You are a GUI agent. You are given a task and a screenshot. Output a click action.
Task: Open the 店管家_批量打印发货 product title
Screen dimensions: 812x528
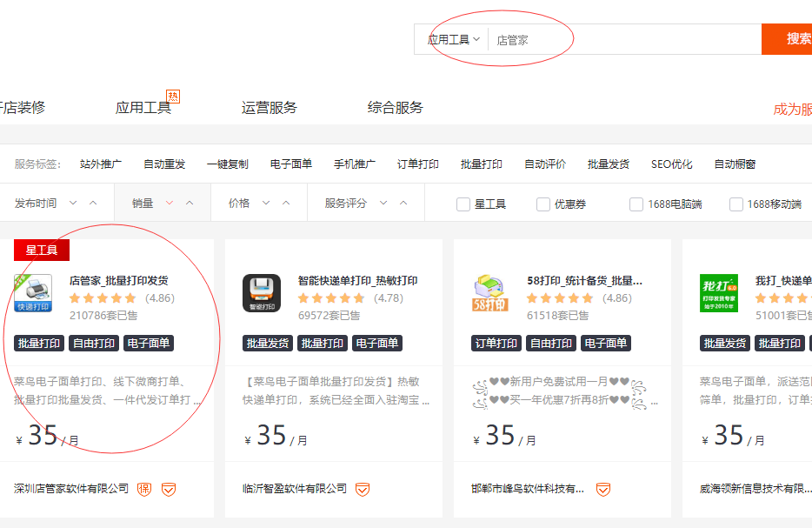(119, 281)
